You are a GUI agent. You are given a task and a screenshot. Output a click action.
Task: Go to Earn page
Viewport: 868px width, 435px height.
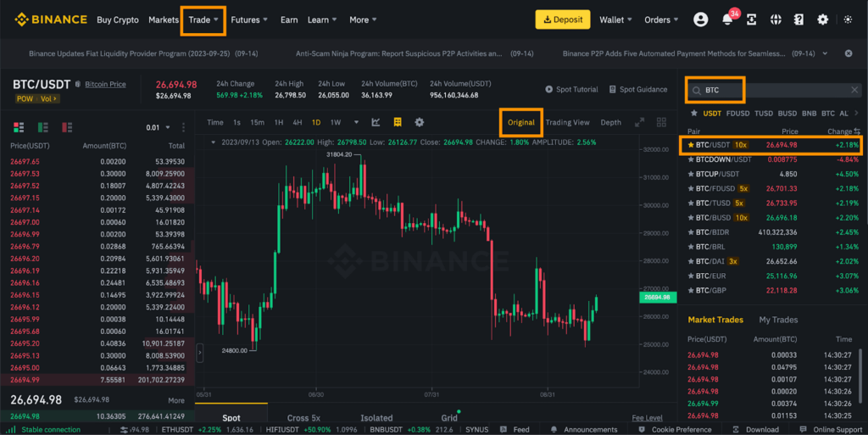[289, 20]
